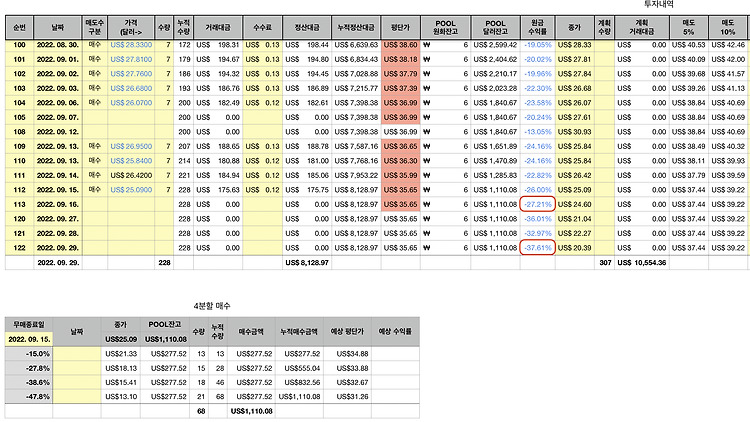Image resolution: width=750 pixels, height=422 pixels.
Task: Select cumulative settlement US$ 6,639.63
Action: 356,45
